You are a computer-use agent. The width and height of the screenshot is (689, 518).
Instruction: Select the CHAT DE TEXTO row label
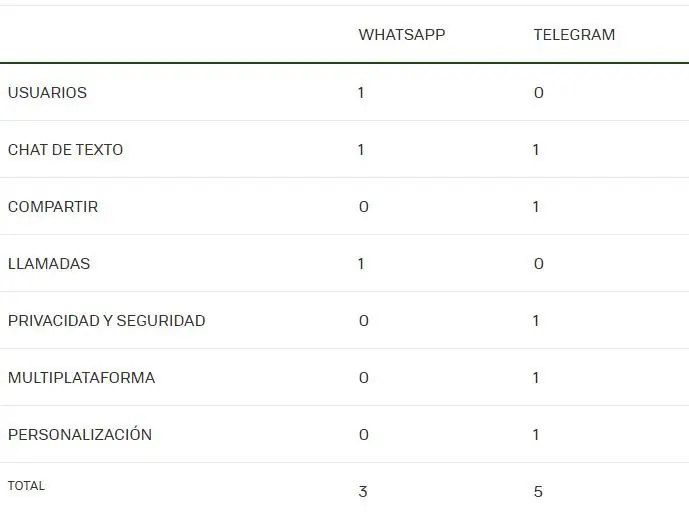coord(65,150)
